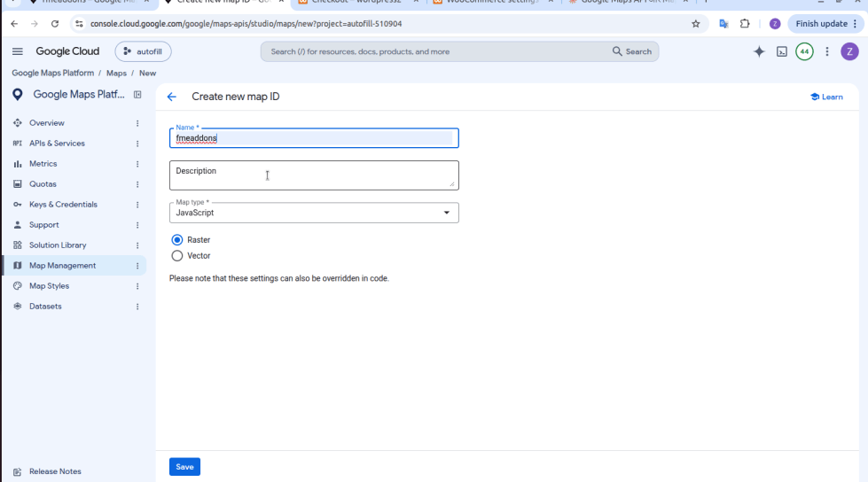The width and height of the screenshot is (868, 482).
Task: Click the Google Cloud logo
Action: [x=67, y=51]
